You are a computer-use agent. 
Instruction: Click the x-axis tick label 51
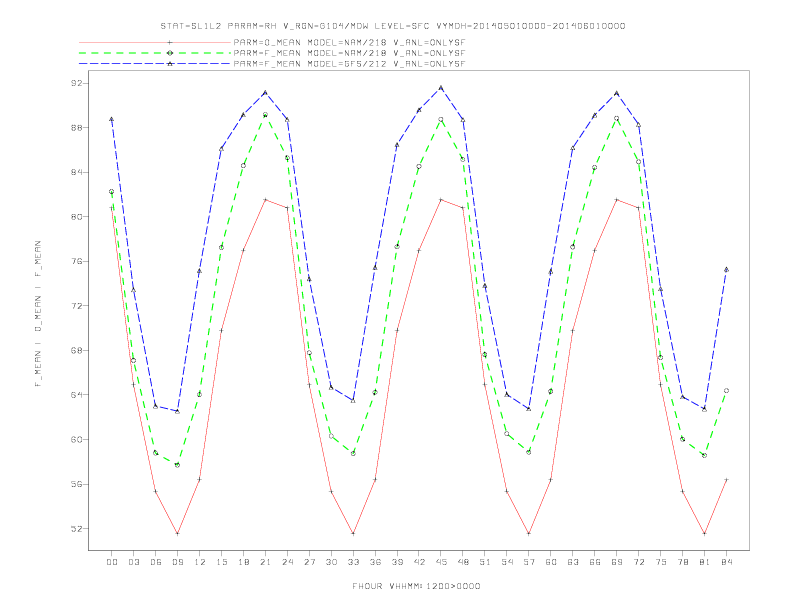tap(485, 562)
